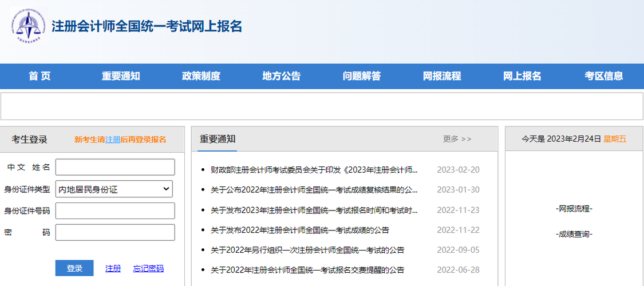The image size is (644, 286).
Task: Open the 首页 navigation menu item
Action: pos(40,76)
